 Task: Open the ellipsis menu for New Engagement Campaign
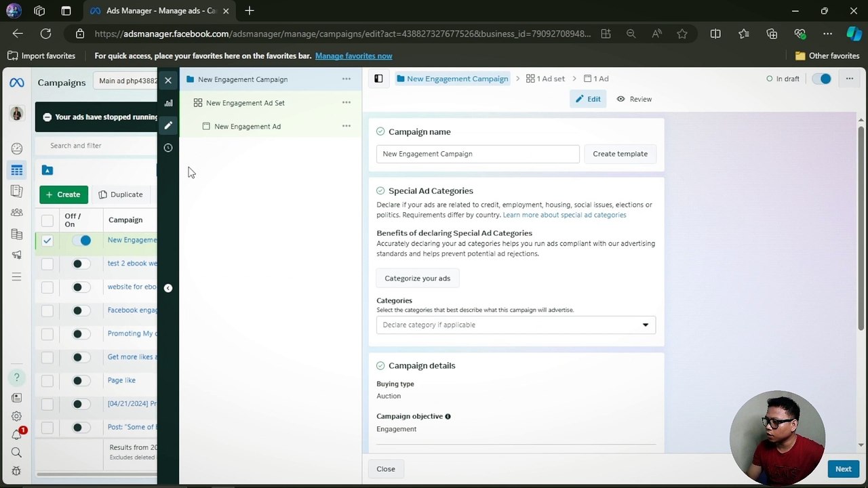(347, 79)
